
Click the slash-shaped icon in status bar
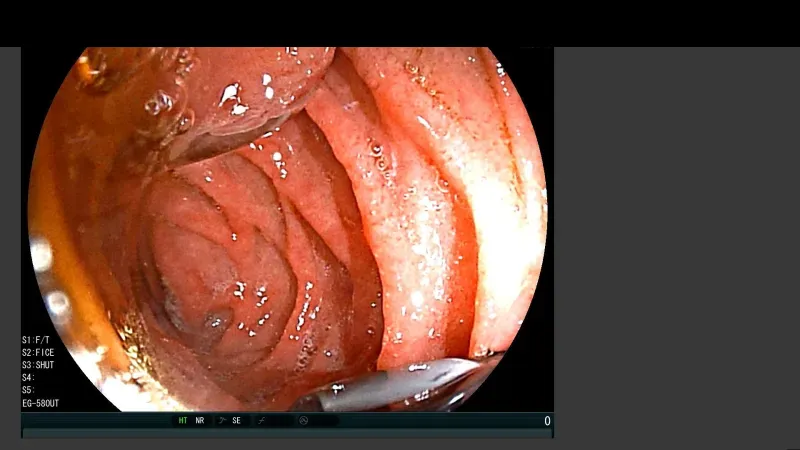262,421
